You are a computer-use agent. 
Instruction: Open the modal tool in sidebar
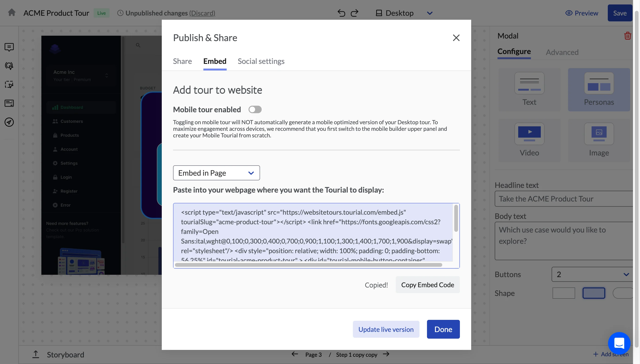[x=9, y=103]
